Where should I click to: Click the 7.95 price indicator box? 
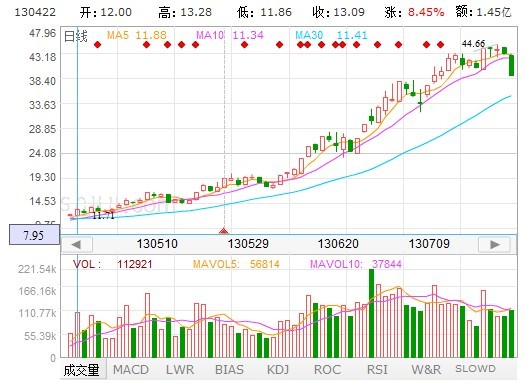[x=34, y=234]
